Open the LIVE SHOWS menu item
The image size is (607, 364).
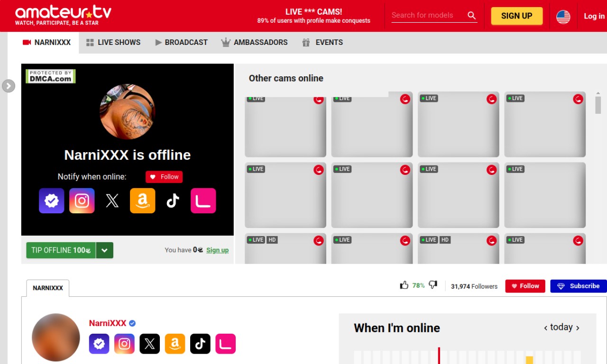coord(113,42)
